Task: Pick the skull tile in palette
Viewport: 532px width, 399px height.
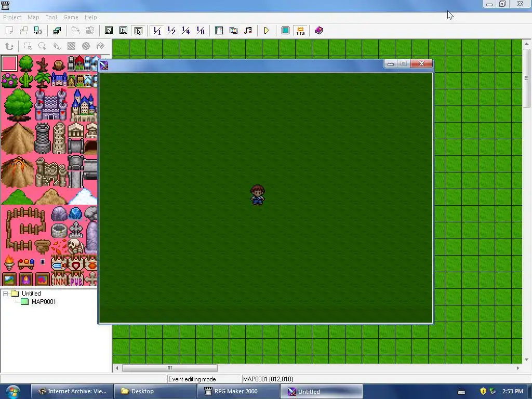Action: tap(75, 246)
